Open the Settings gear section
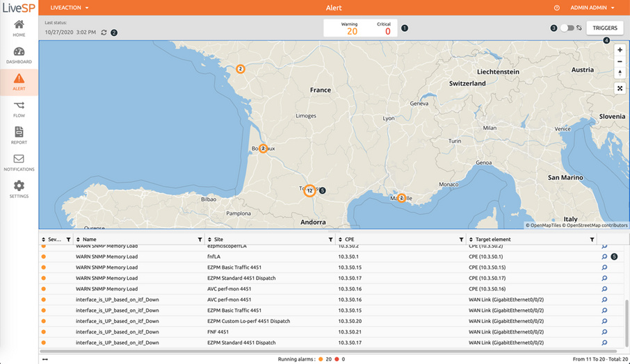The image size is (630, 364). coord(19,190)
